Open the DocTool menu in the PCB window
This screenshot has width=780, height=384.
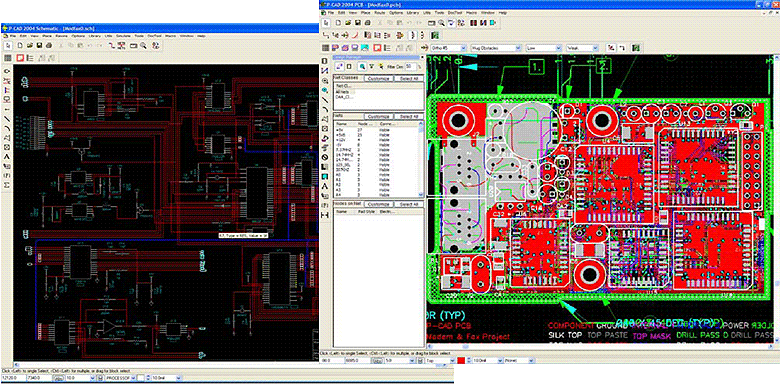point(455,12)
